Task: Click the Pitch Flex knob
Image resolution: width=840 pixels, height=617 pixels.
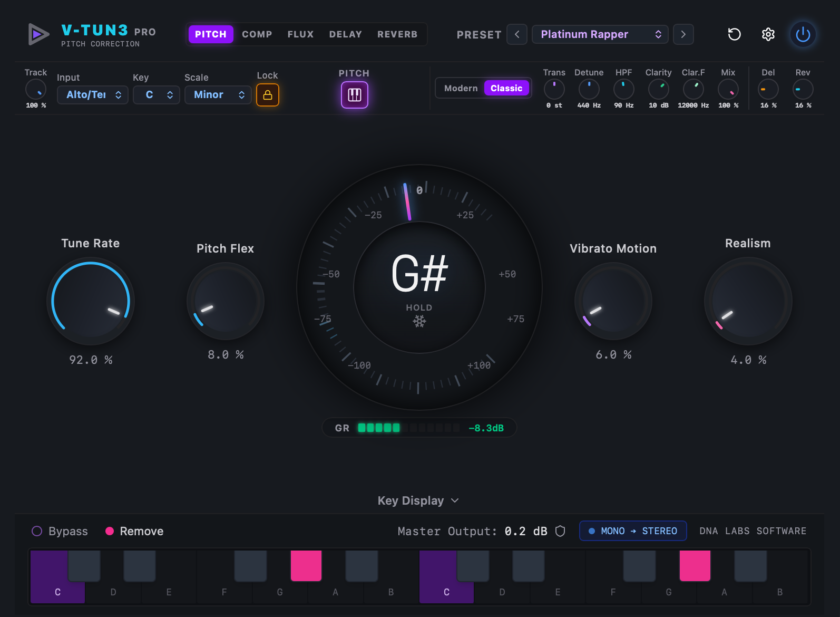Action: point(226,301)
